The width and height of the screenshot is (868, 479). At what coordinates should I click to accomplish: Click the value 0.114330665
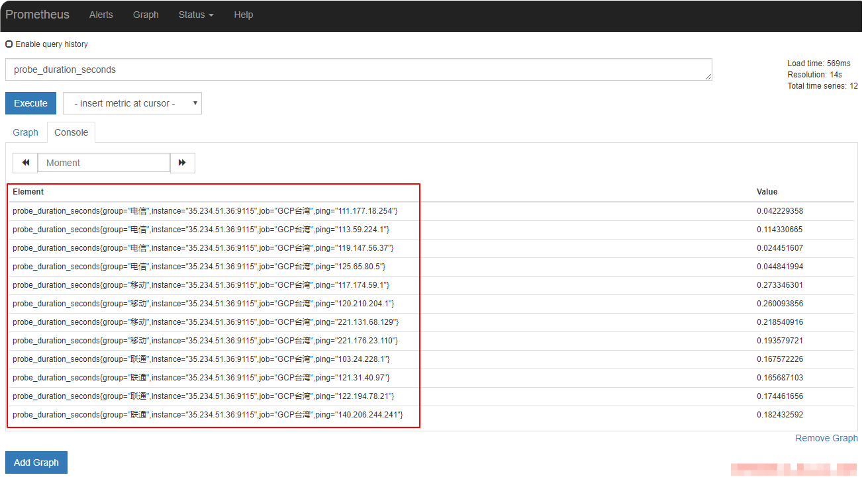pyautogui.click(x=780, y=230)
